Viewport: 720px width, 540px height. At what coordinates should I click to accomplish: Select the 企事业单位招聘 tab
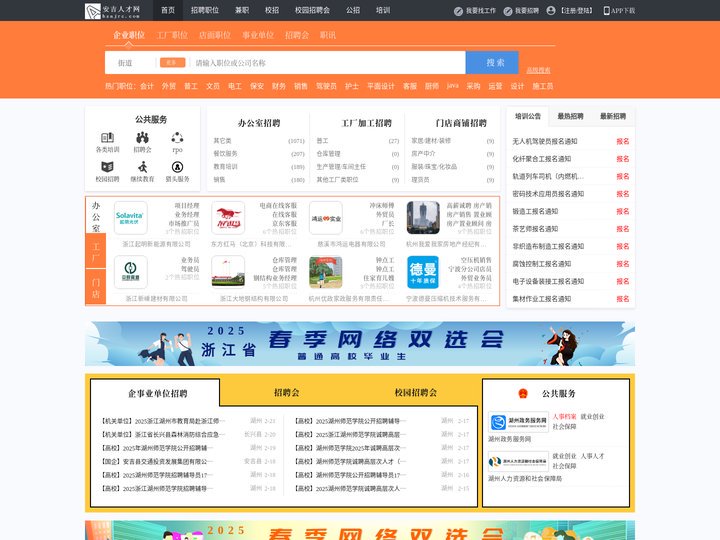click(158, 394)
